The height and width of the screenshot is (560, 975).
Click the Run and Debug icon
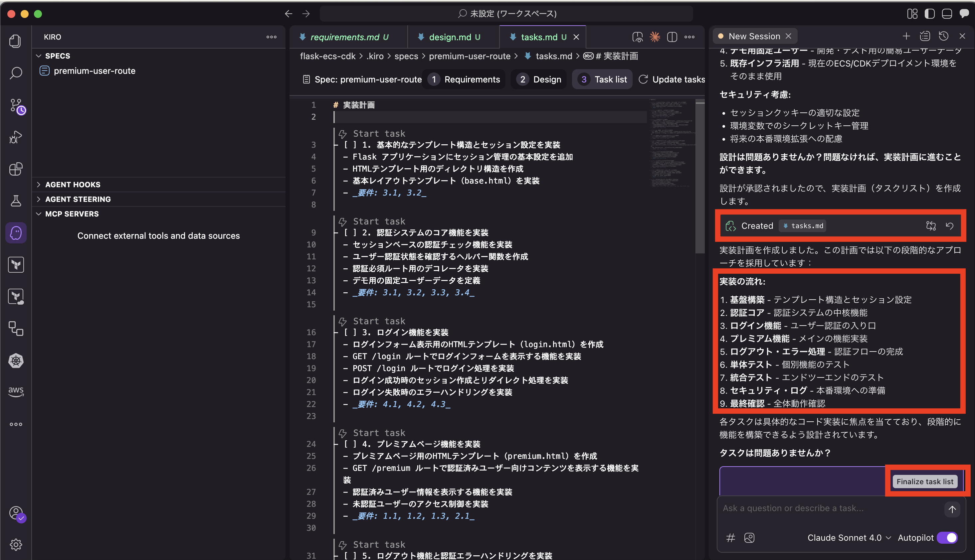pyautogui.click(x=16, y=137)
